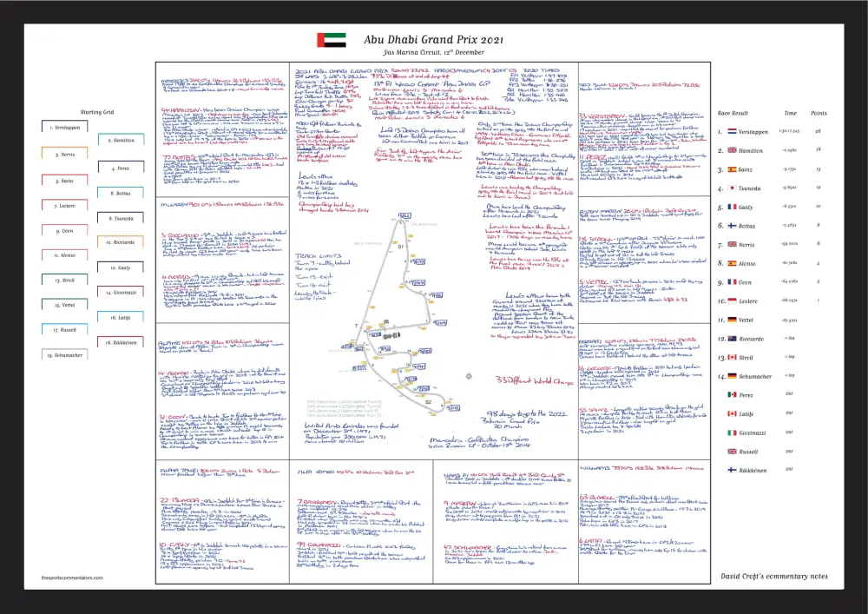Click the '19. Schumacher' Starting Grid box
This screenshot has height=614, width=868.
click(x=65, y=355)
